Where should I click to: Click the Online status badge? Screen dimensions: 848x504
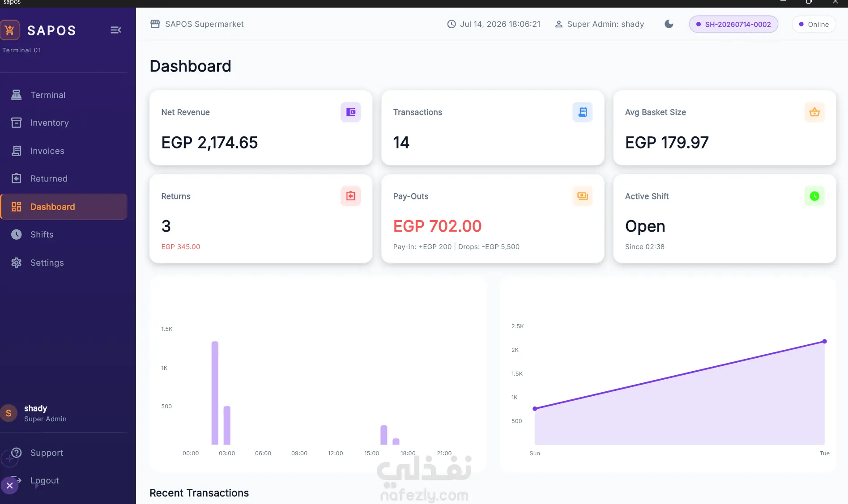point(814,24)
